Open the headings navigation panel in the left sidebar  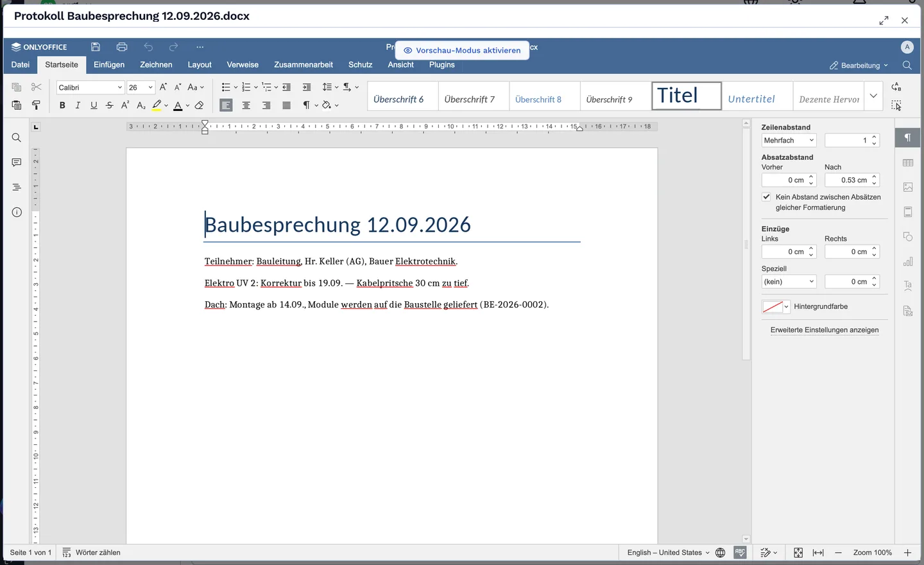[x=17, y=187]
